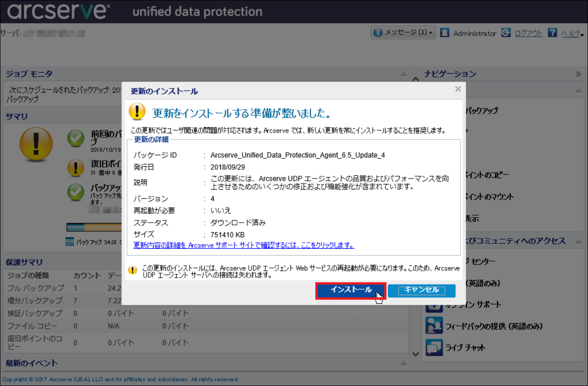Click the arcserve logo in the header
The height and width of the screenshot is (386, 588).
(59, 11)
